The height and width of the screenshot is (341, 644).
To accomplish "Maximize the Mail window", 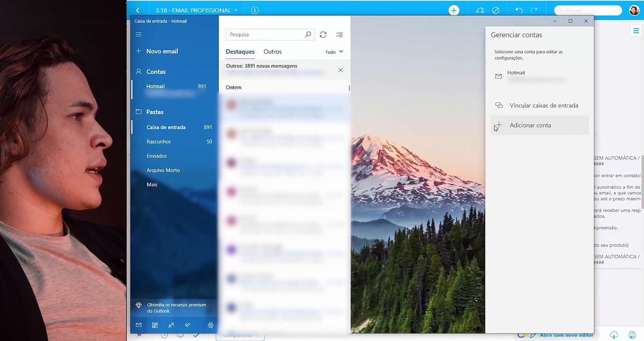I will [571, 21].
